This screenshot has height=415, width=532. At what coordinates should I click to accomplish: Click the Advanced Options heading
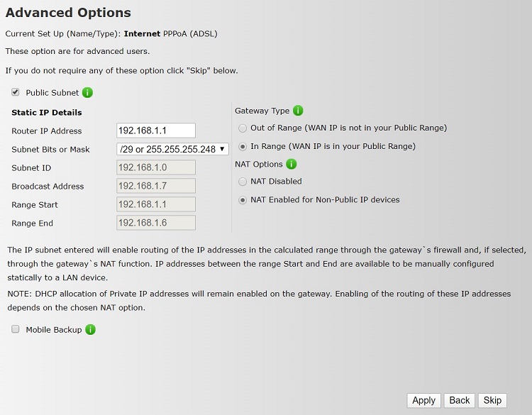tap(68, 13)
